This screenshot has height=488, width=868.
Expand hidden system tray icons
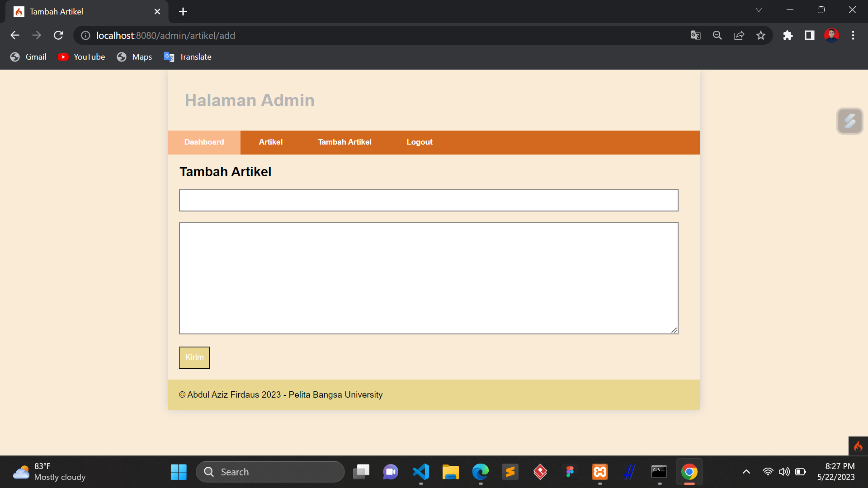pos(746,471)
